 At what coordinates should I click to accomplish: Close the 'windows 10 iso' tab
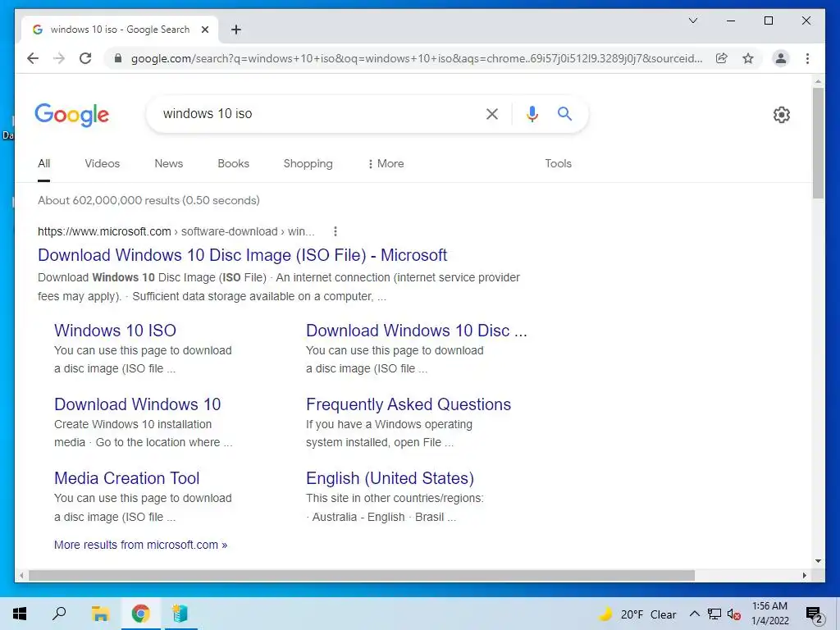tap(204, 30)
